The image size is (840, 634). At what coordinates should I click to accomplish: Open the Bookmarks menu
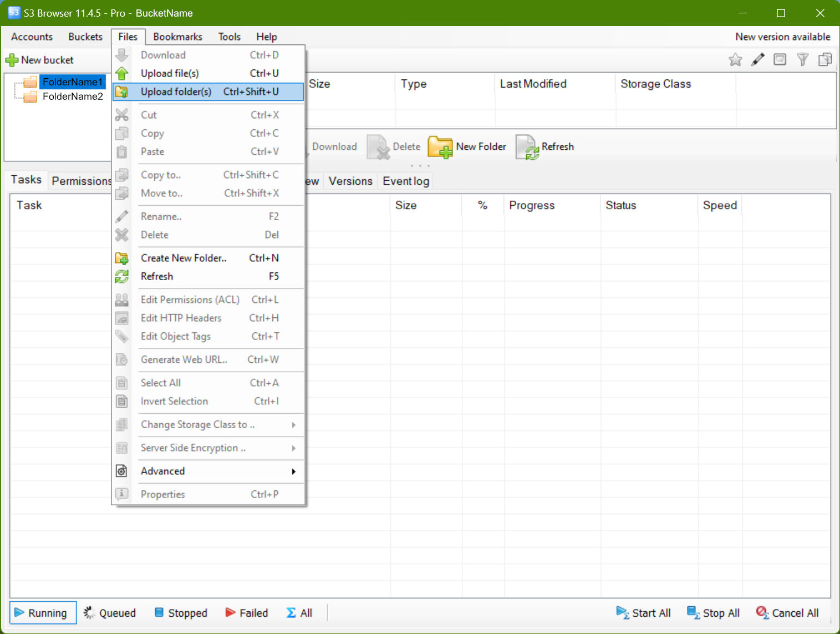point(177,37)
